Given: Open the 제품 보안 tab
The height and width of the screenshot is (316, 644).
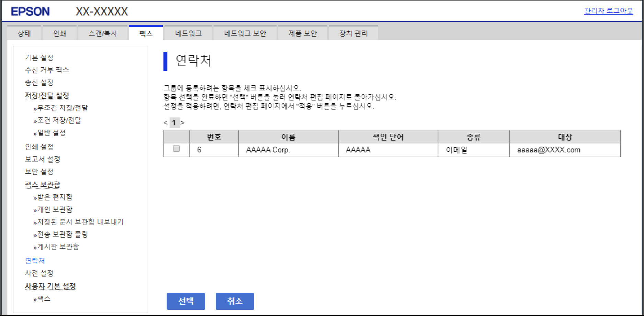Looking at the screenshot, I should [x=302, y=33].
